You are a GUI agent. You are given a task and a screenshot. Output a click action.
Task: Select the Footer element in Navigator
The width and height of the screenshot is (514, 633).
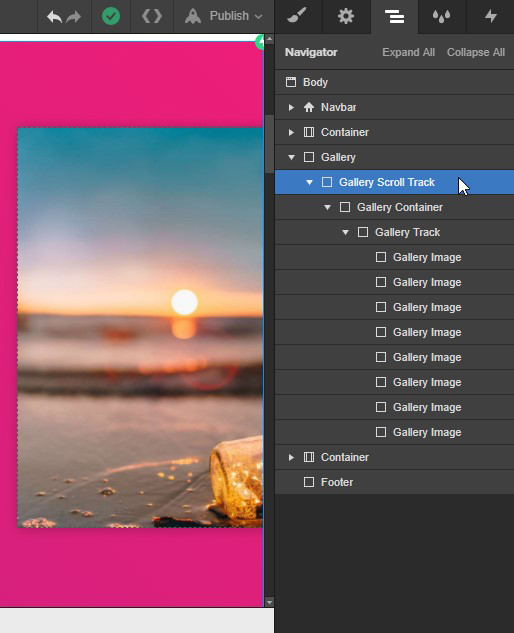(394, 482)
